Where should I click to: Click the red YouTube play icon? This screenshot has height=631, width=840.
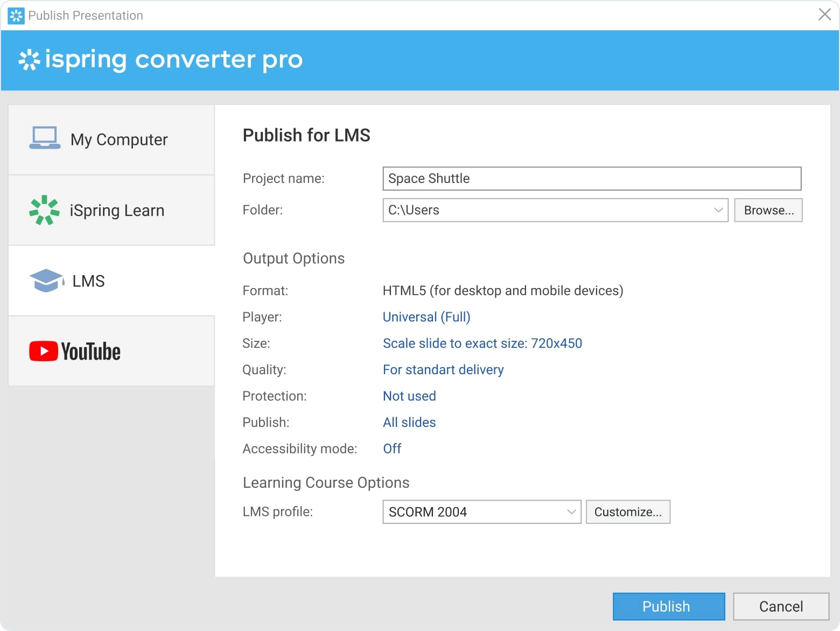pyautogui.click(x=43, y=351)
